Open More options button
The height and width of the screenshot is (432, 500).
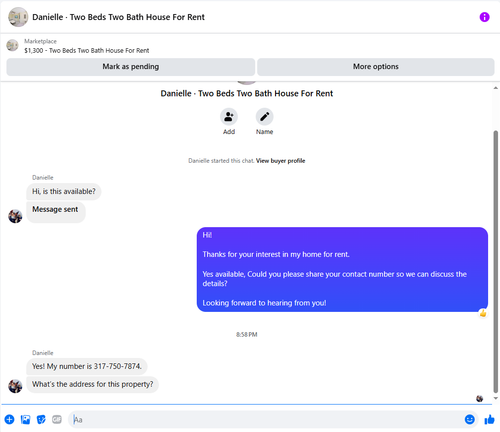tap(376, 67)
